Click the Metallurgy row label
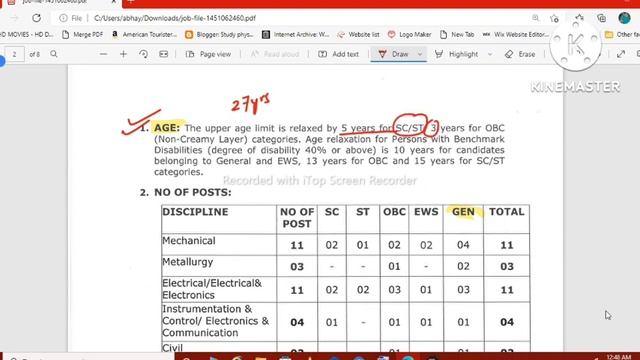Viewport: 640px width, 360px height. coord(187,262)
